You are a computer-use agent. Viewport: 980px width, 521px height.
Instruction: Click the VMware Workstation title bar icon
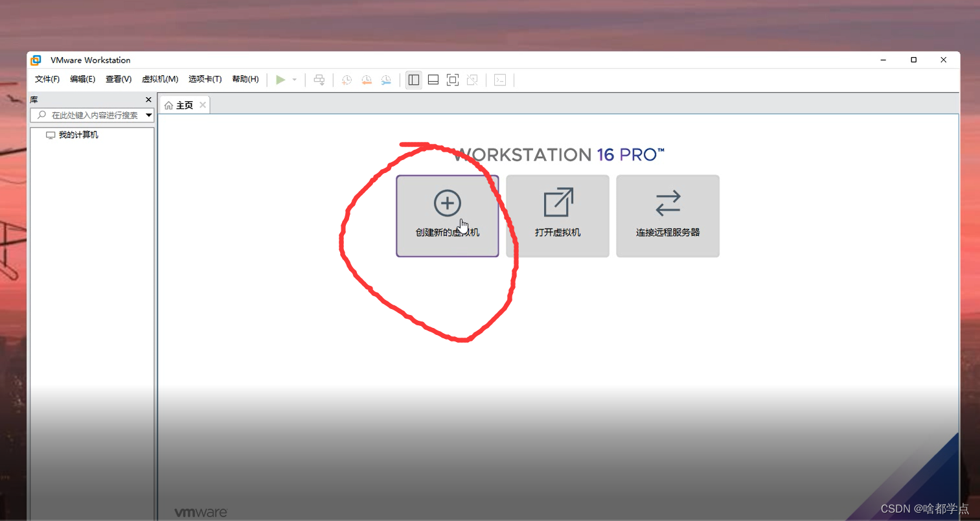[x=36, y=60]
